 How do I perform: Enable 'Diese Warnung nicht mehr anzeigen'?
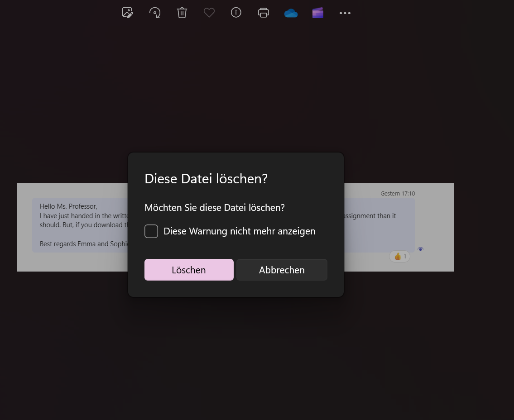pyautogui.click(x=151, y=231)
